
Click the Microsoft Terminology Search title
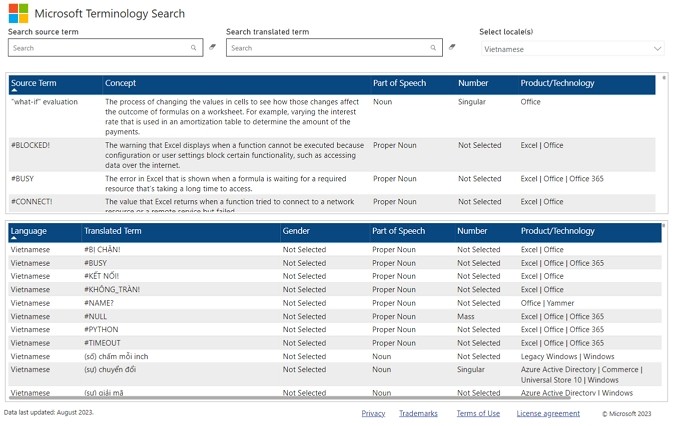point(110,13)
